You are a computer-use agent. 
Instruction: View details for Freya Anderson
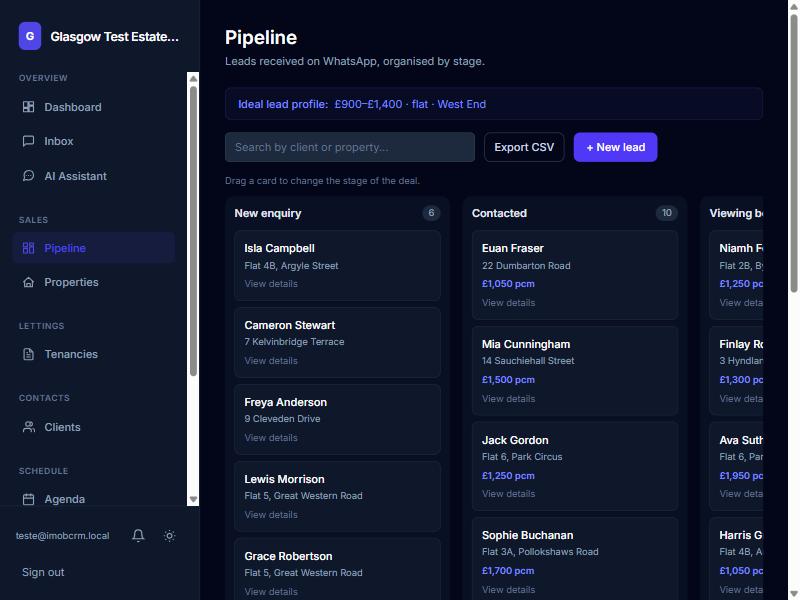[271, 438]
